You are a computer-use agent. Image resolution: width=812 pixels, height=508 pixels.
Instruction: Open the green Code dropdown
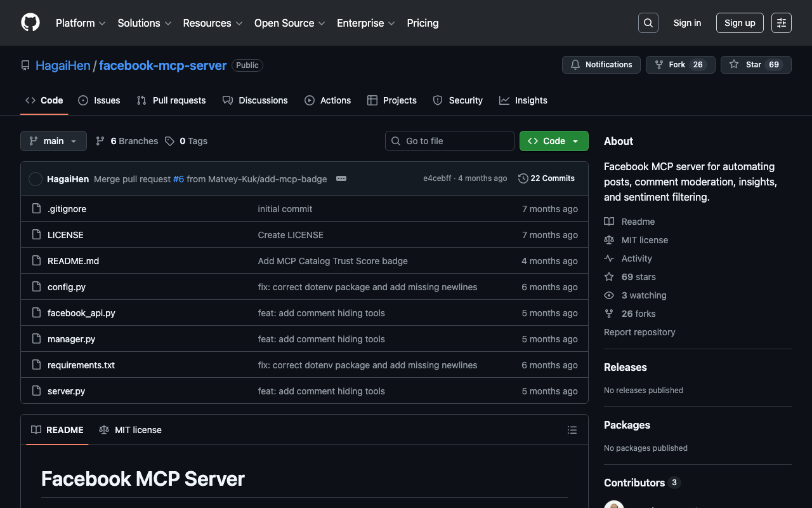pyautogui.click(x=553, y=141)
